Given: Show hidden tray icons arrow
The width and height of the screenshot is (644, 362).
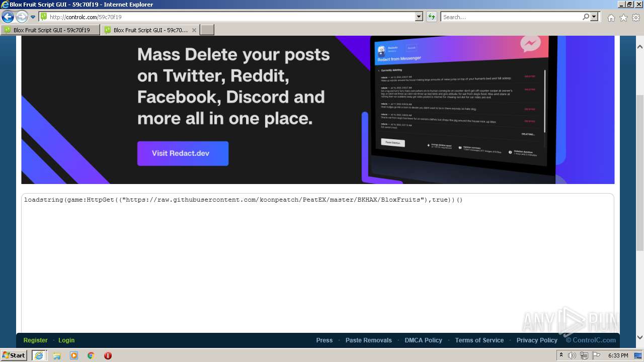Looking at the screenshot, I should [561, 355].
